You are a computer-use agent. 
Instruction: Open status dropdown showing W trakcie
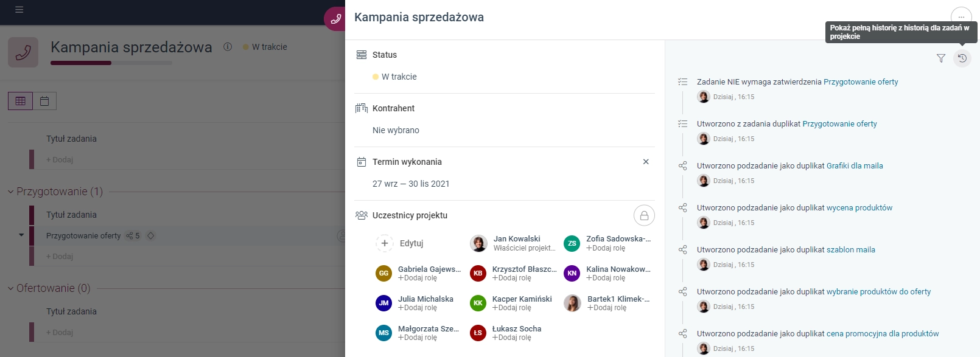[x=394, y=77]
